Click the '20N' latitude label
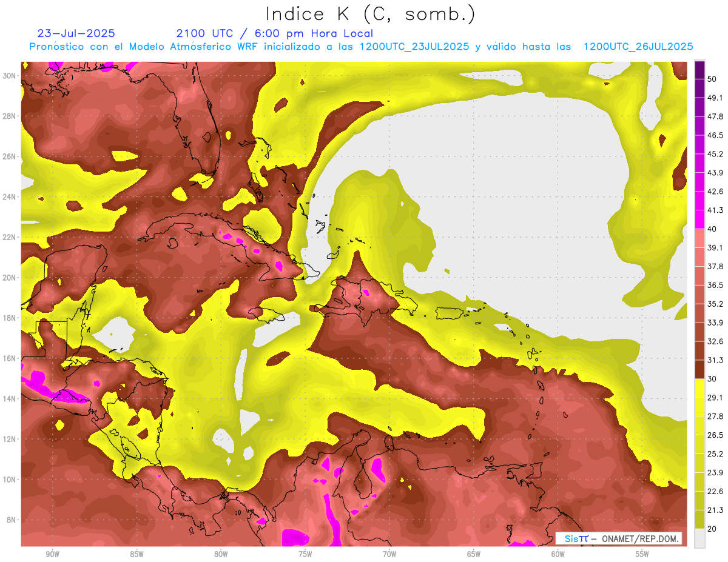This screenshot has height=562, width=728. (x=10, y=278)
